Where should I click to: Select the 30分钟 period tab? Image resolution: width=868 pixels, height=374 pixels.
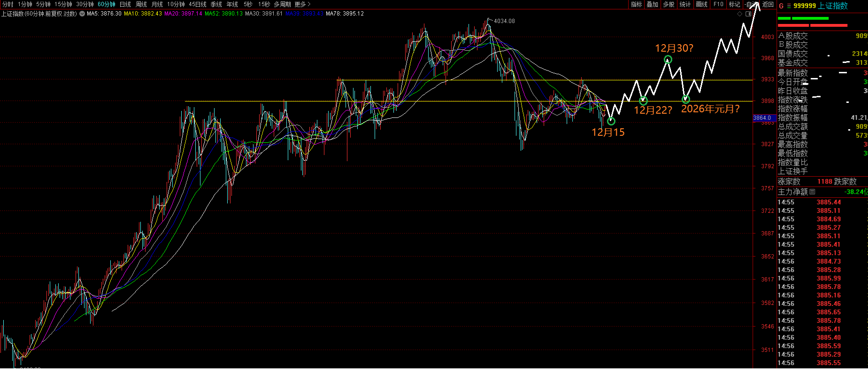(85, 4)
